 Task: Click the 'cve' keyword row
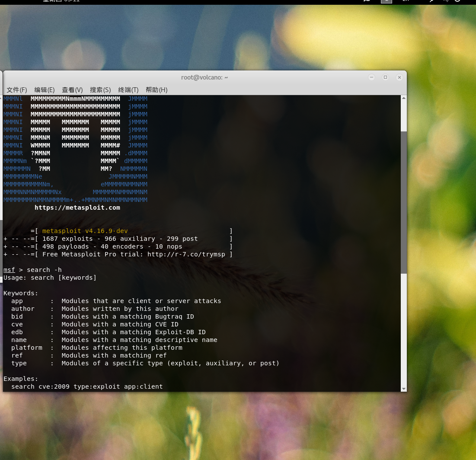[x=95, y=325]
